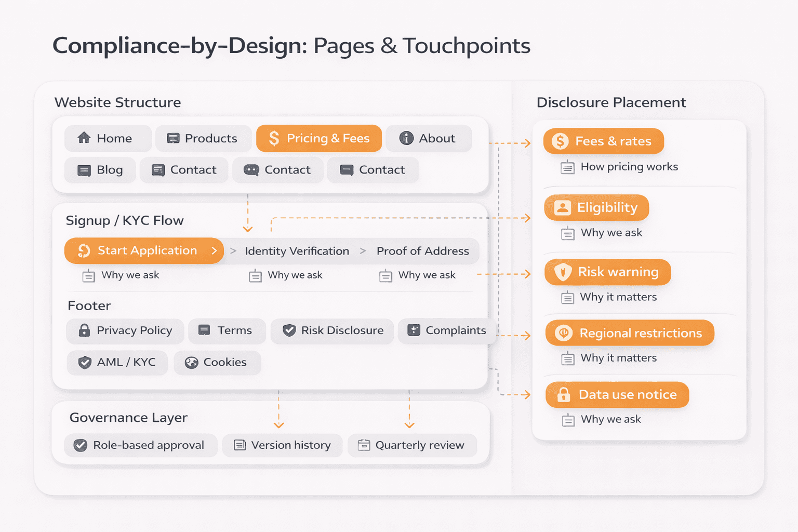Select the Home icon in Website Structure
Screen dimensions: 798x532
click(x=85, y=138)
